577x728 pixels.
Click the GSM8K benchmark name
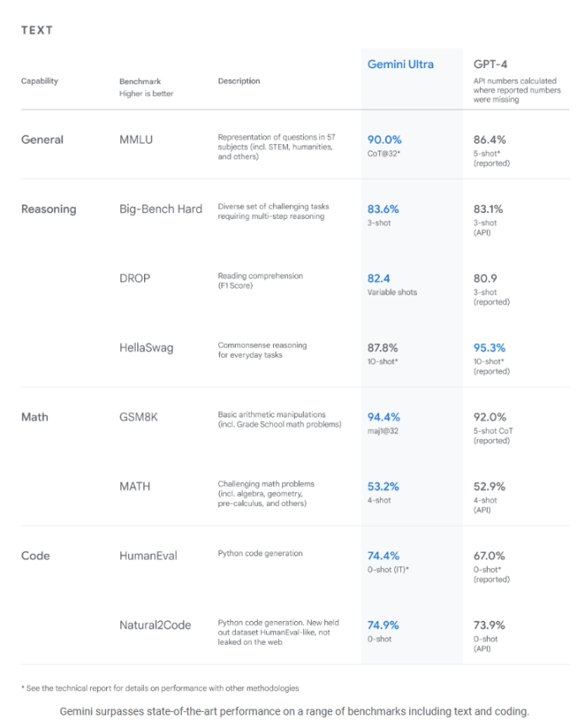point(140,417)
